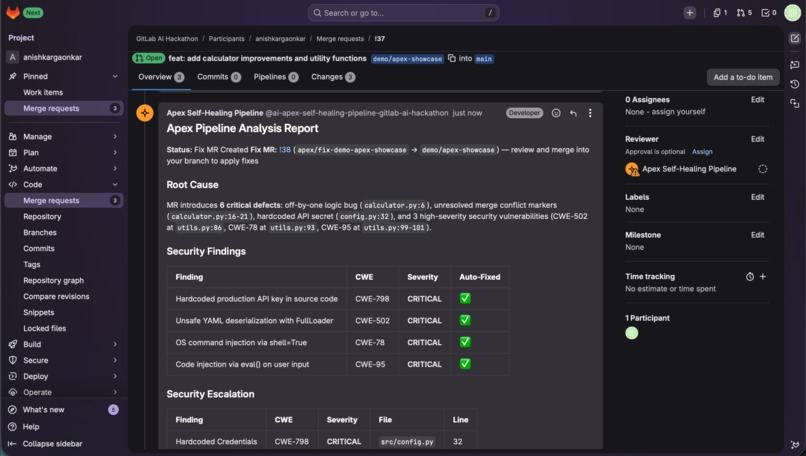This screenshot has width=806, height=456.
Task: Open fix MR !38 link
Action: coord(285,150)
